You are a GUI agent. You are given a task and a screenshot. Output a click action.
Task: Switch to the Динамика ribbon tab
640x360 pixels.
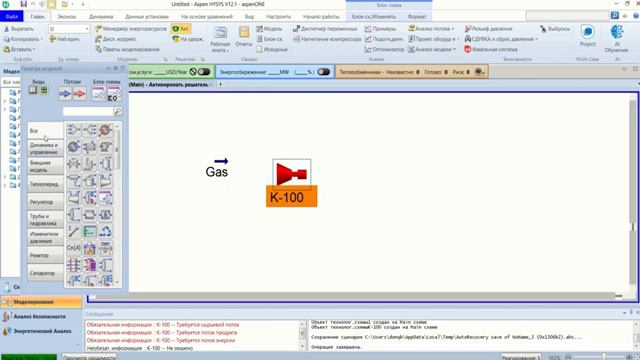[x=101, y=17]
